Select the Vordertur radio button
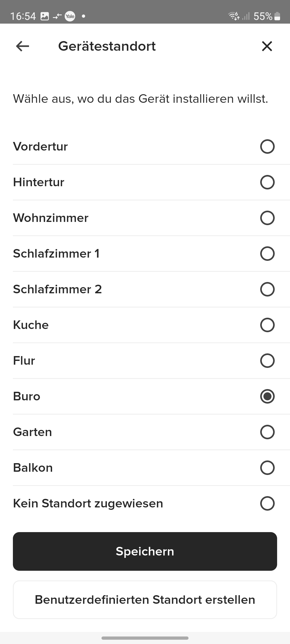This screenshot has height=644, width=290. pyautogui.click(x=267, y=147)
